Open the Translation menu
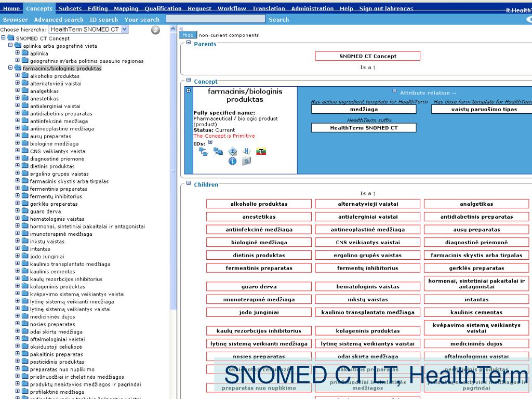This screenshot has height=399, width=532. (x=269, y=8)
